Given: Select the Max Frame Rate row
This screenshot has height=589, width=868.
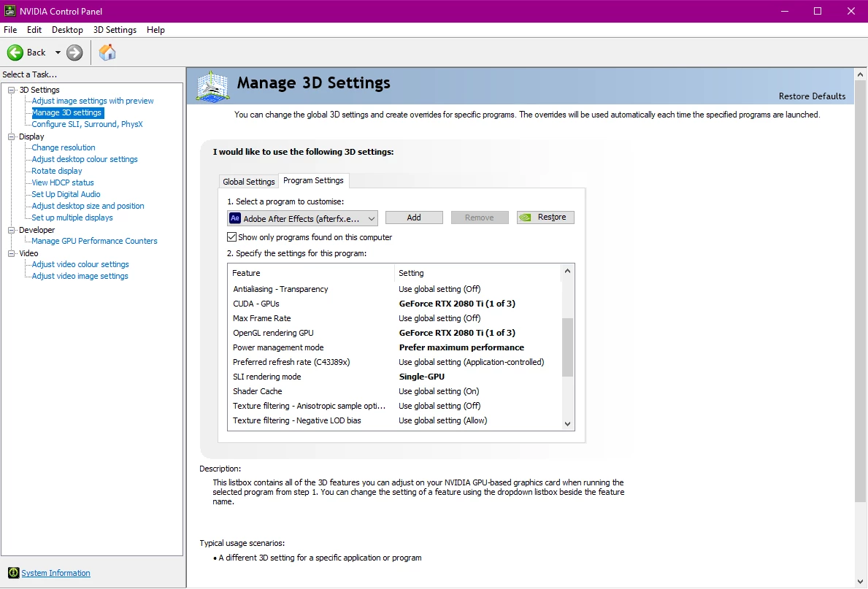Looking at the screenshot, I should pyautogui.click(x=394, y=318).
